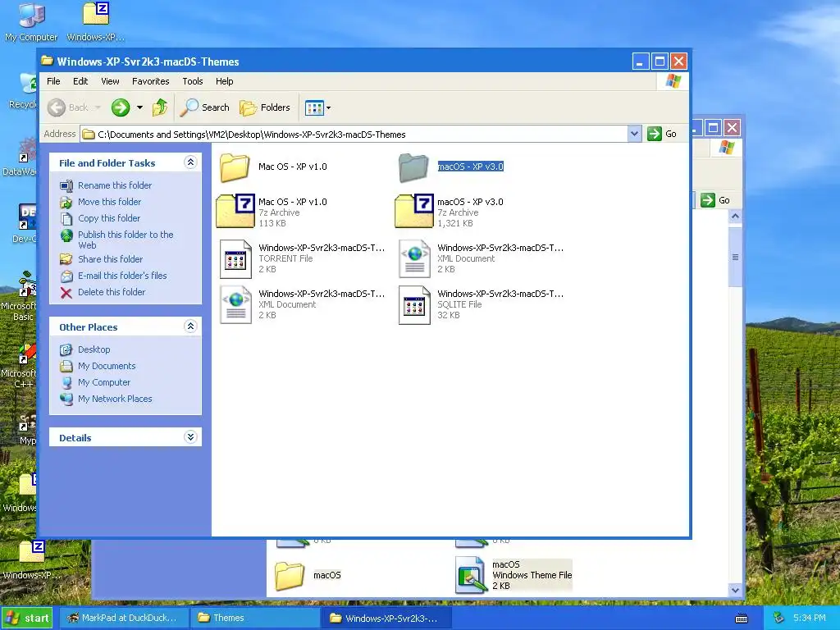Screen dimensions: 840x630
Task: Select the Windows-XP zip desktop icon at top
Action: pos(96,21)
